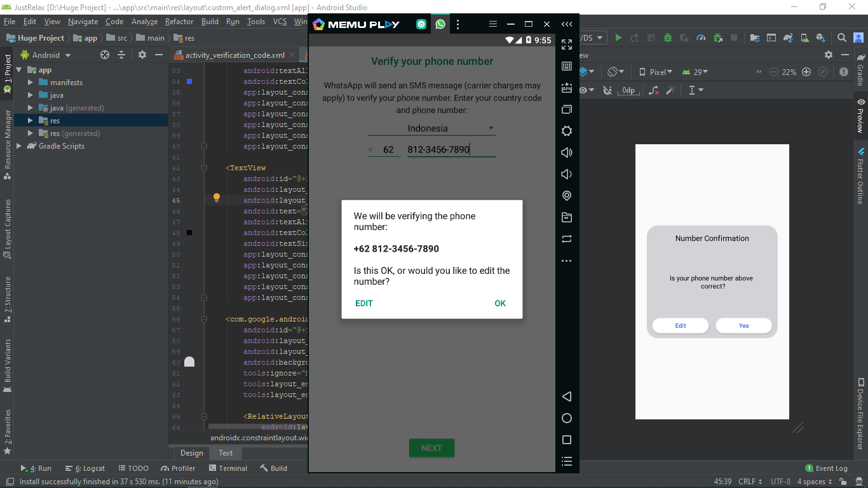Click the phone number input field
The height and width of the screenshot is (488, 868).
coord(451,149)
